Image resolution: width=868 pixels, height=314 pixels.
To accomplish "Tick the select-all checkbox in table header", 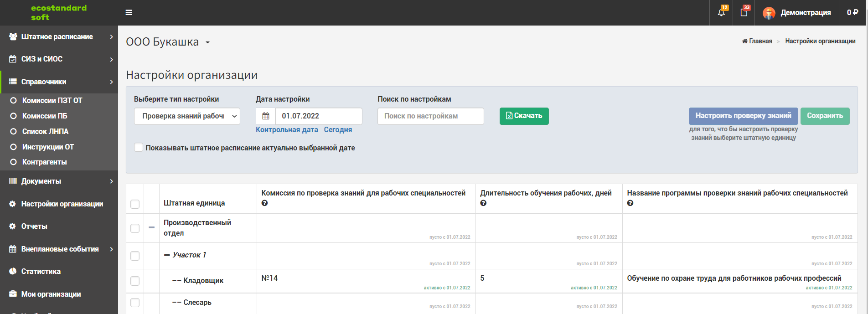I will [135, 204].
